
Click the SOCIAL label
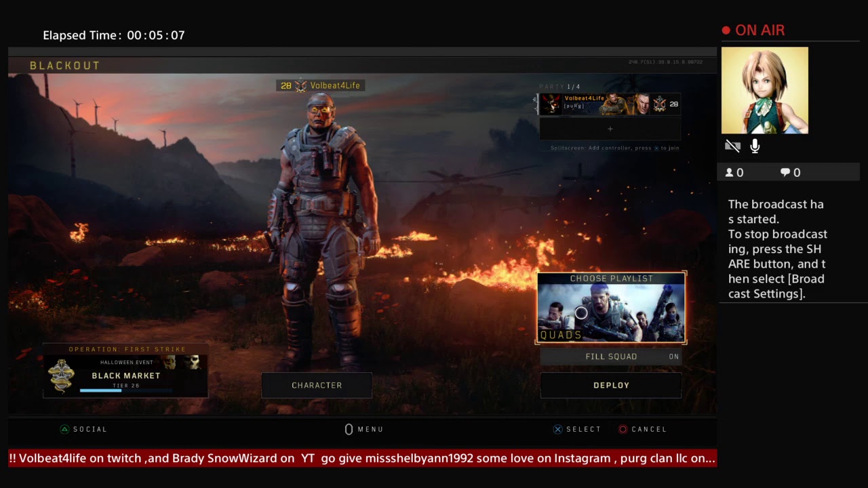(x=90, y=429)
